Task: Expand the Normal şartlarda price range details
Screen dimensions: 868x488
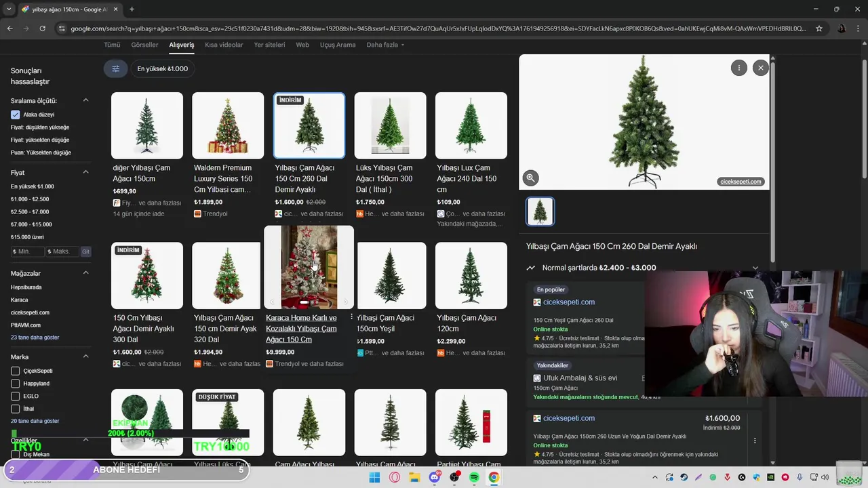Action: (755, 268)
